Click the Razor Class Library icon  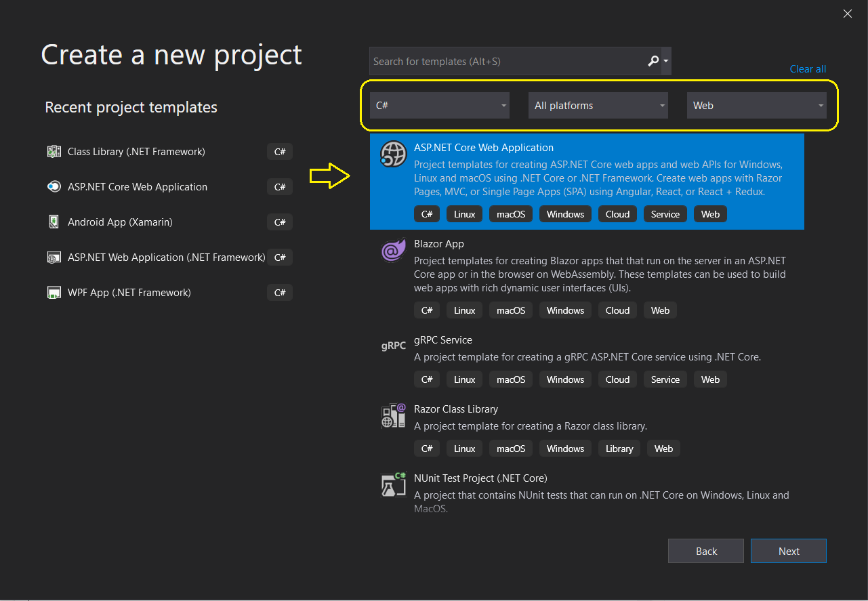point(393,415)
